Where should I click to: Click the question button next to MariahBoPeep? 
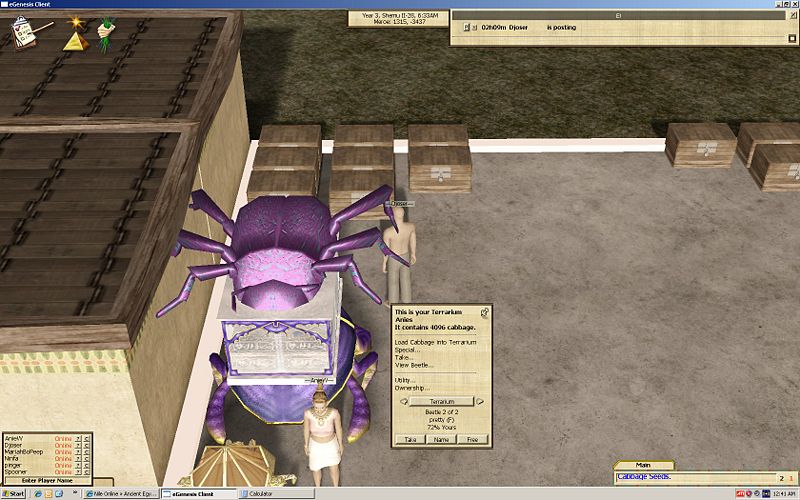click(x=78, y=452)
